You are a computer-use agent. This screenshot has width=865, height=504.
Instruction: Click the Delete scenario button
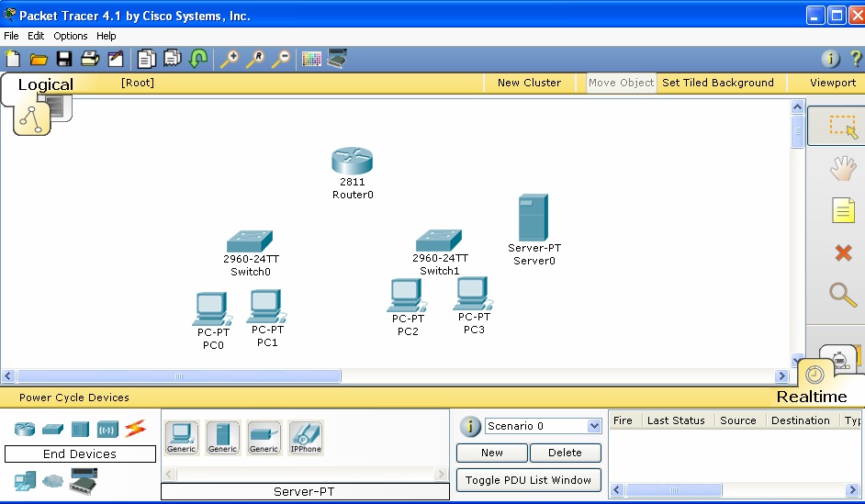pos(565,453)
